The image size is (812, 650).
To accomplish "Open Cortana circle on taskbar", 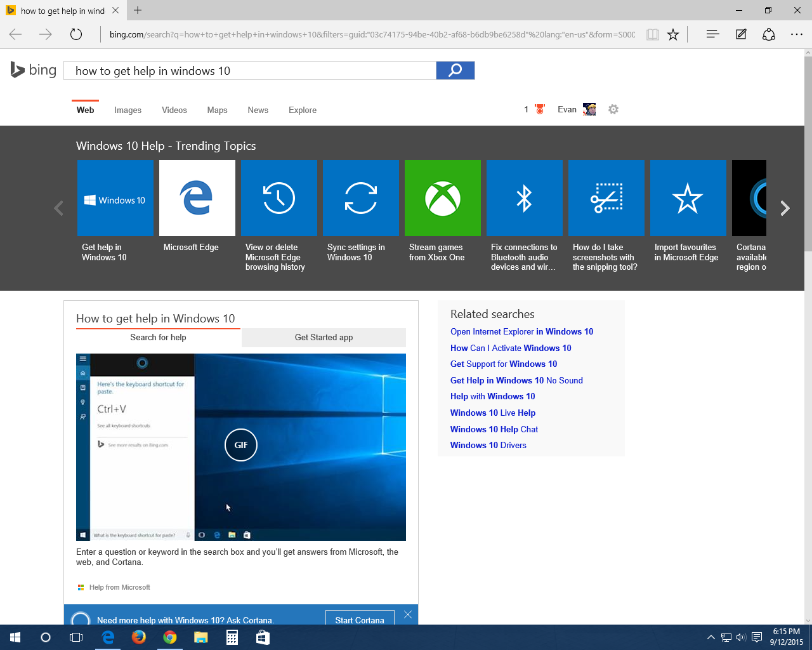I will pyautogui.click(x=46, y=637).
